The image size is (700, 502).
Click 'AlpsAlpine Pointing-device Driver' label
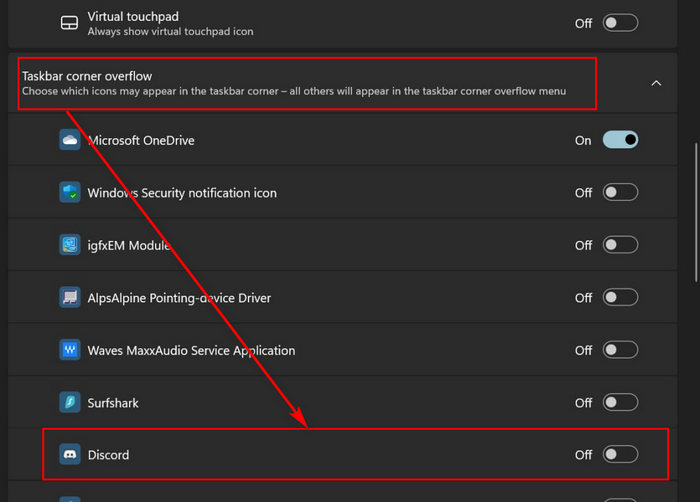179,298
